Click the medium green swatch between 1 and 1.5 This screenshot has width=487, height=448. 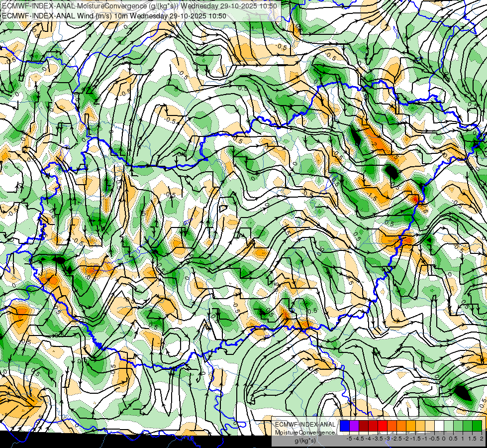(x=468, y=426)
